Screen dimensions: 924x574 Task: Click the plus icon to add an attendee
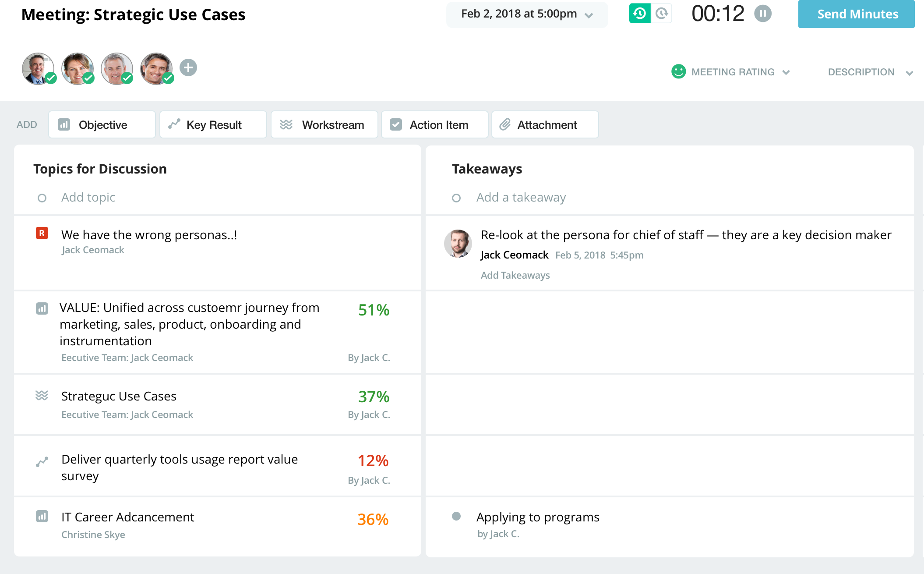[x=188, y=67]
